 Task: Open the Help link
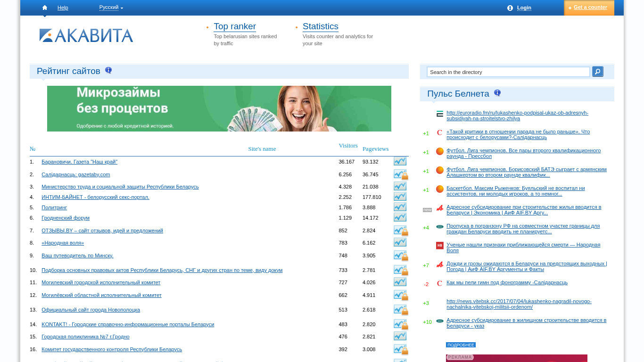(x=63, y=8)
